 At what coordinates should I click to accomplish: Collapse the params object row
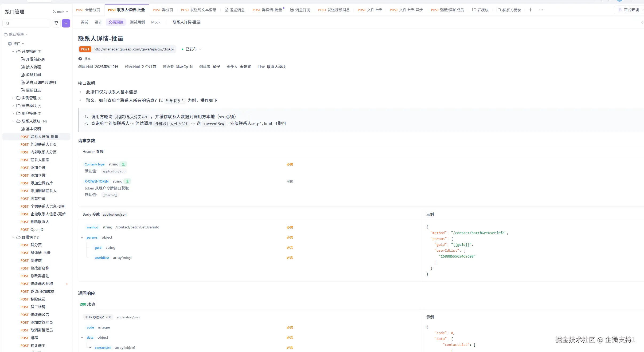[82, 238]
